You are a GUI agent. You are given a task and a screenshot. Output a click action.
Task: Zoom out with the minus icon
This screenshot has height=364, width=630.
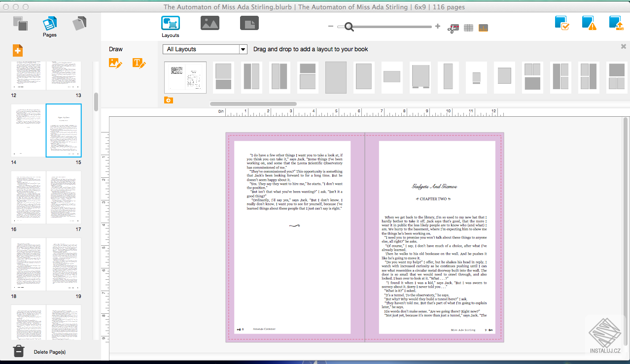(331, 27)
